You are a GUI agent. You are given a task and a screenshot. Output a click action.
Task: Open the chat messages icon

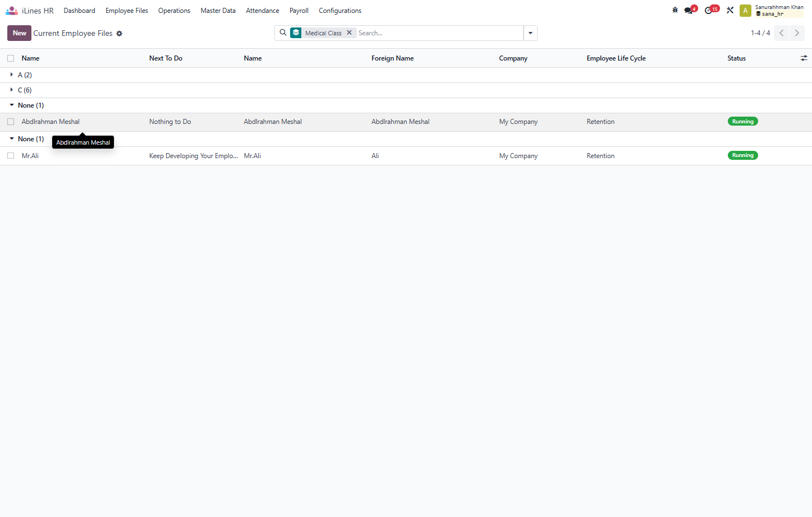690,10
